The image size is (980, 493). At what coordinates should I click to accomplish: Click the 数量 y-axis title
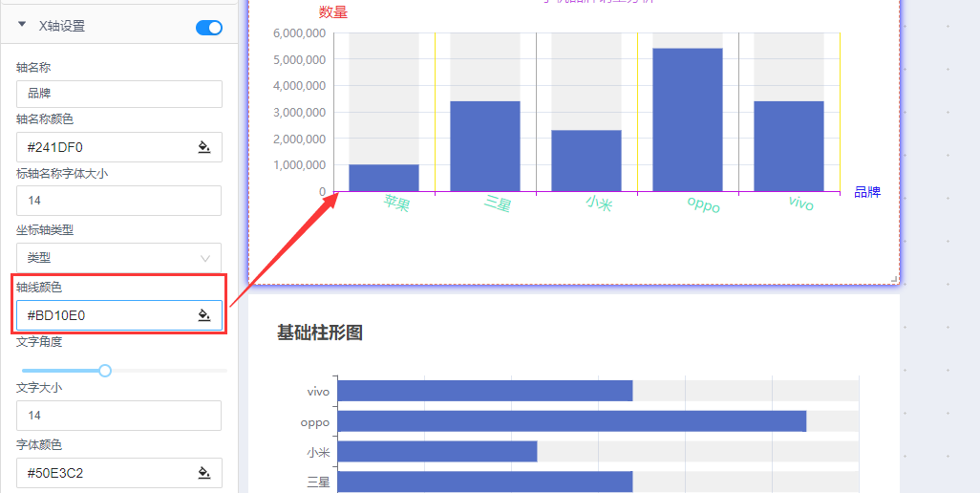pos(333,11)
